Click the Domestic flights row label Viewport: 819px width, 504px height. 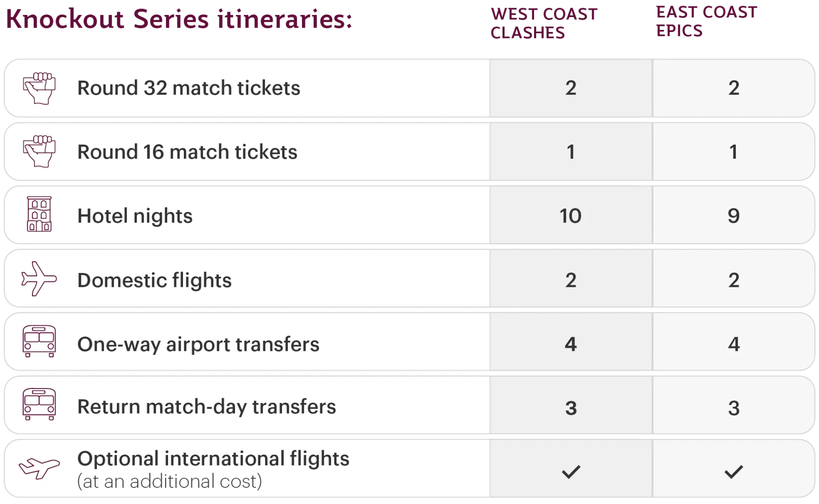[x=154, y=280]
